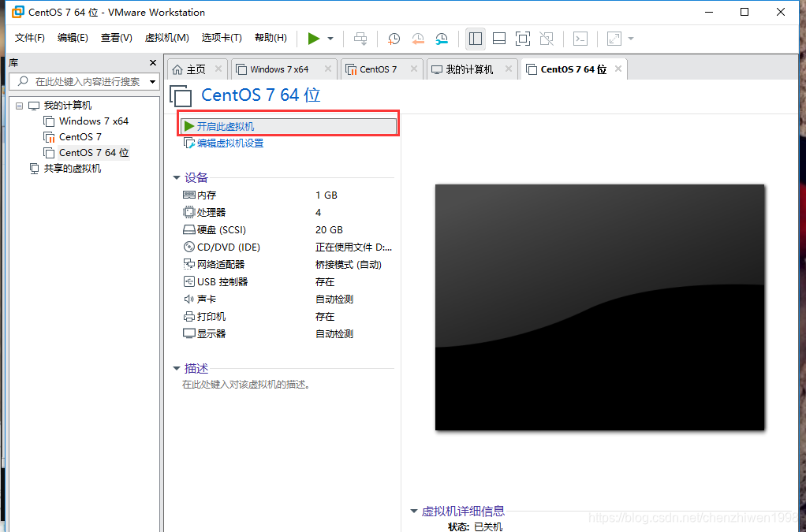Collapse the 我的计算机 tree node
Image resolution: width=806 pixels, height=532 pixels.
coord(19,106)
